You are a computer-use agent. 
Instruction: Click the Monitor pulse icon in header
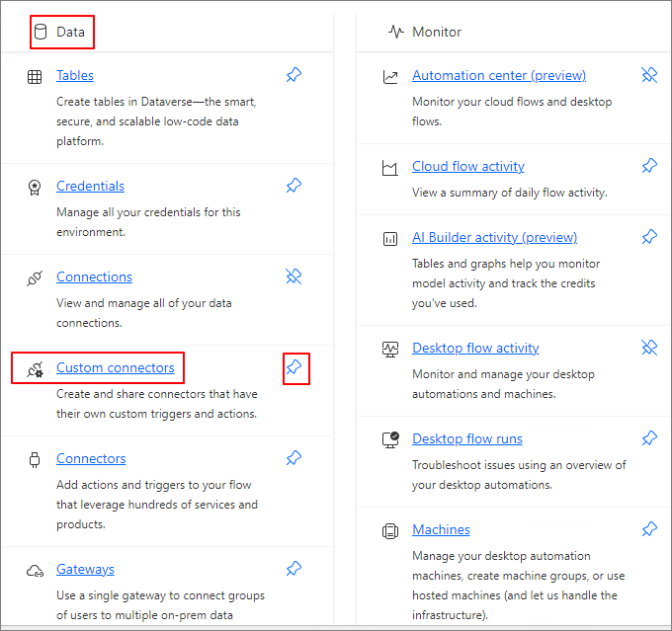[x=396, y=32]
